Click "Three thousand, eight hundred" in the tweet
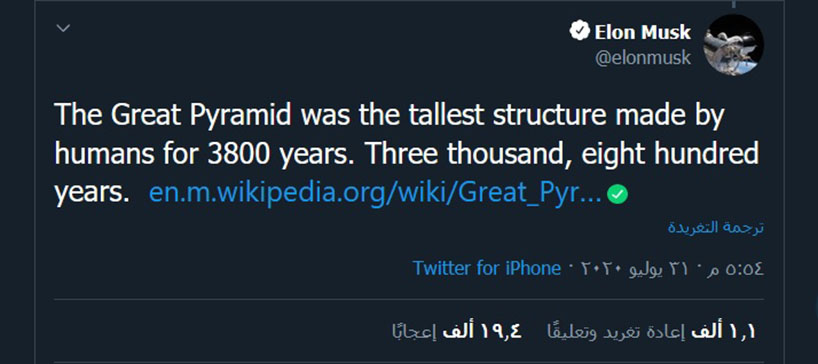This screenshot has height=364, width=818. tap(562, 154)
